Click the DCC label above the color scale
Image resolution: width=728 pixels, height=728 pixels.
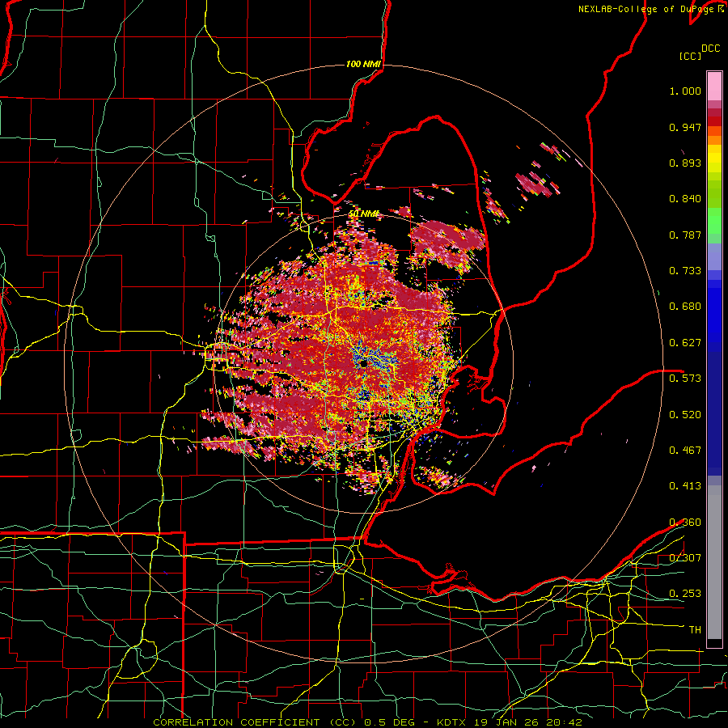710,49
